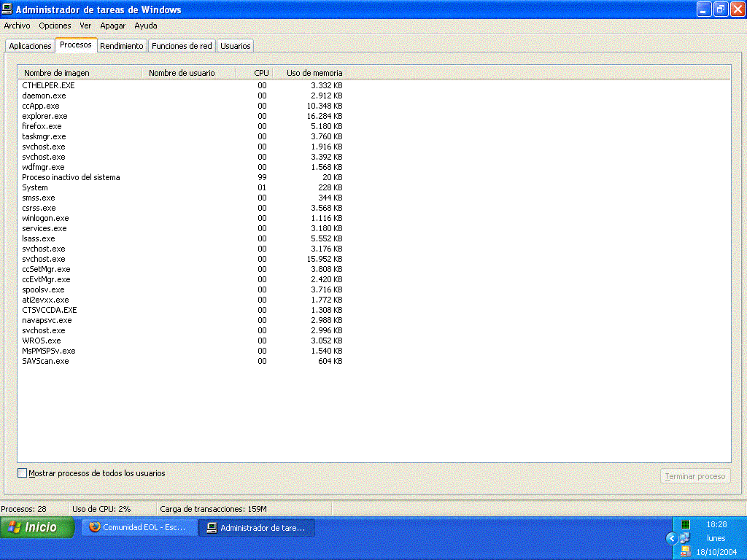Image resolution: width=747 pixels, height=560 pixels.
Task: Click the 16.284 KB memory value
Action: (x=325, y=116)
